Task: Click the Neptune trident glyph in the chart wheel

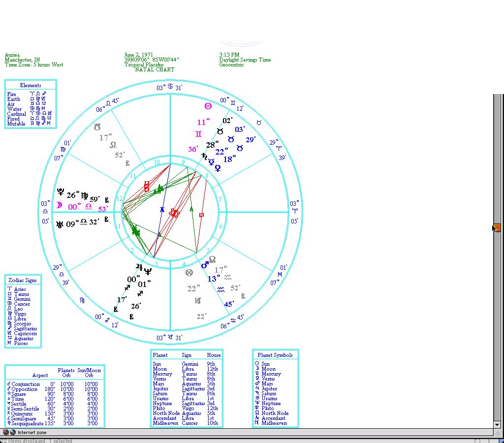Action: [148, 272]
